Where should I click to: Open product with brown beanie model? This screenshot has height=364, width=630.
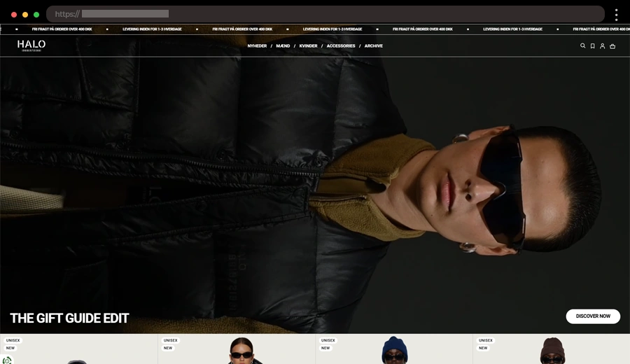coord(552,351)
